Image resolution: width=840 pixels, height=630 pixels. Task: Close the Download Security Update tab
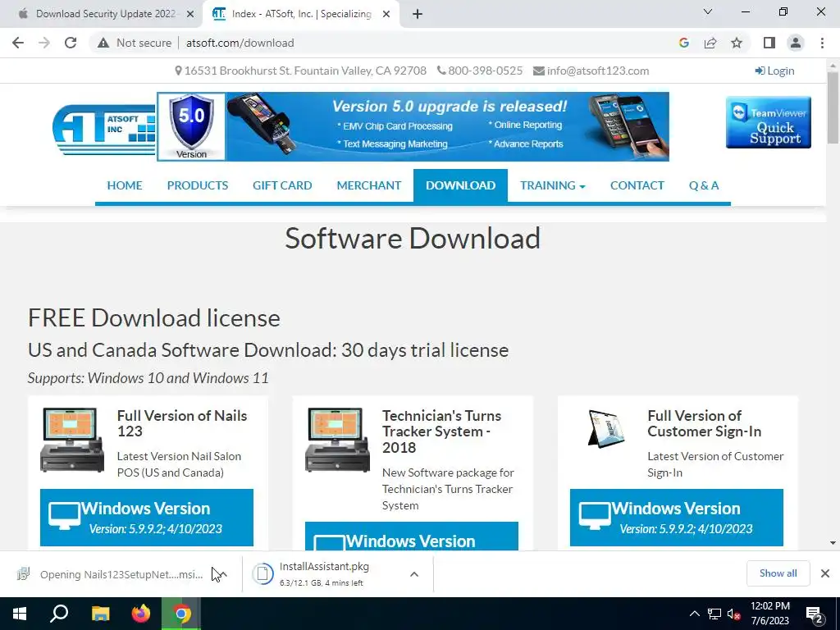coord(190,14)
